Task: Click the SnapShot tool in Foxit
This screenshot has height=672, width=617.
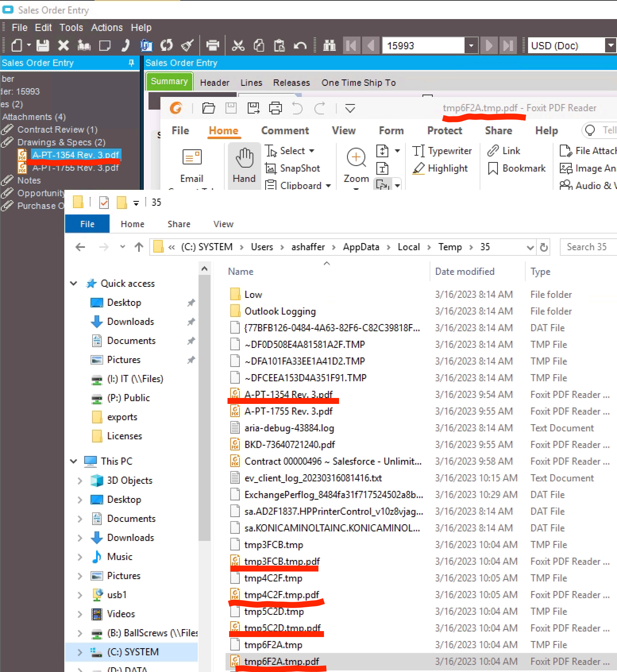Action: point(293,168)
